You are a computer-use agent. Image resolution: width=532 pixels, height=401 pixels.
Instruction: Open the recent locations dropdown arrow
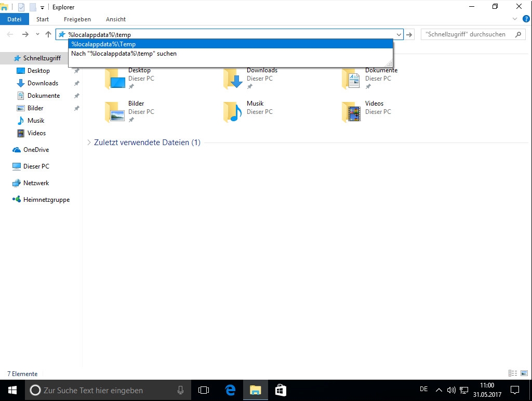(37, 34)
